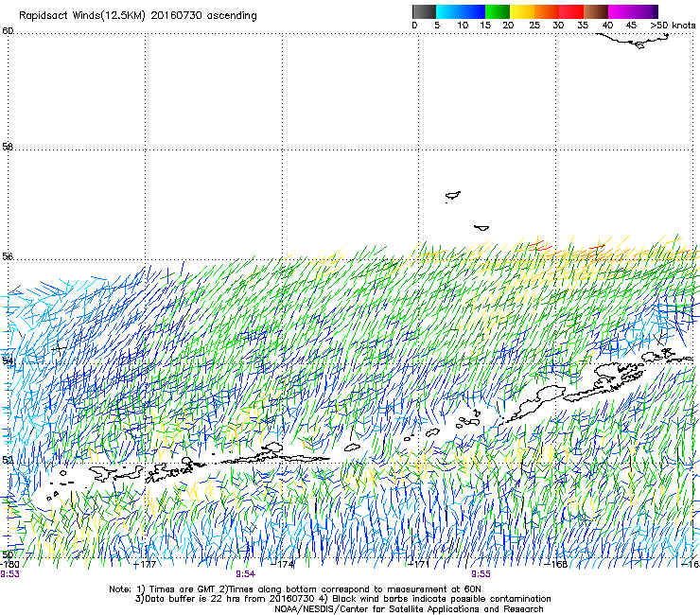700x615 pixels.
Task: Click the longitude label -168
Action: 556,564
